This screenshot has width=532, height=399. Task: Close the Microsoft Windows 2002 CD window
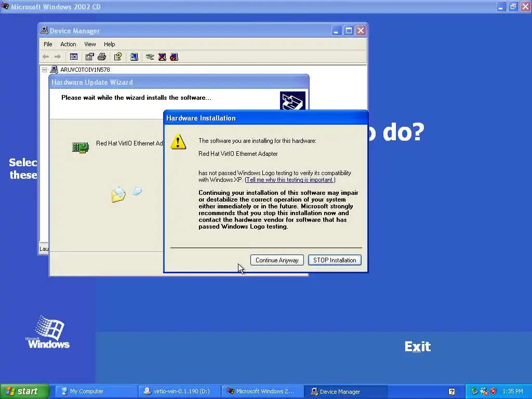[525, 6]
